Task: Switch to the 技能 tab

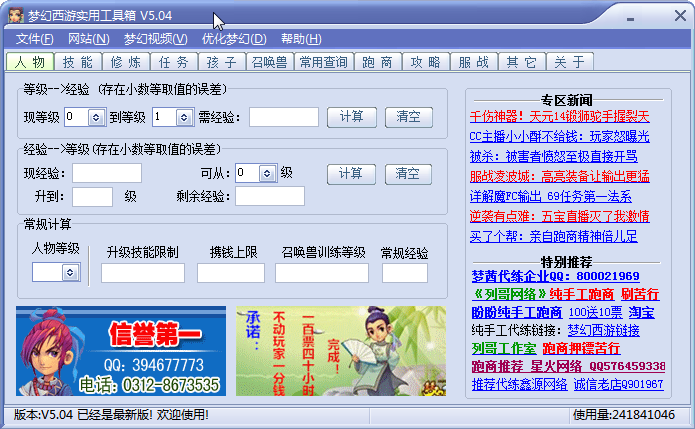Action: [78, 62]
